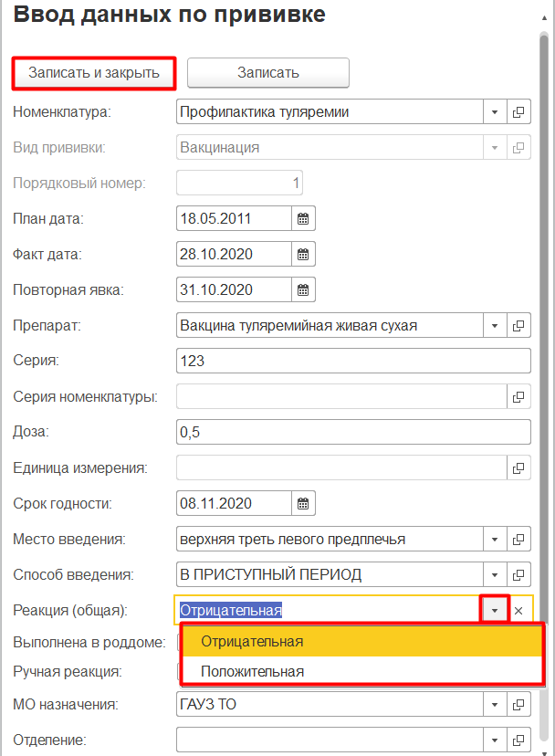555x756 pixels.
Task: Toggle the Реакция (общая) dropdown arrow
Action: pos(494,610)
